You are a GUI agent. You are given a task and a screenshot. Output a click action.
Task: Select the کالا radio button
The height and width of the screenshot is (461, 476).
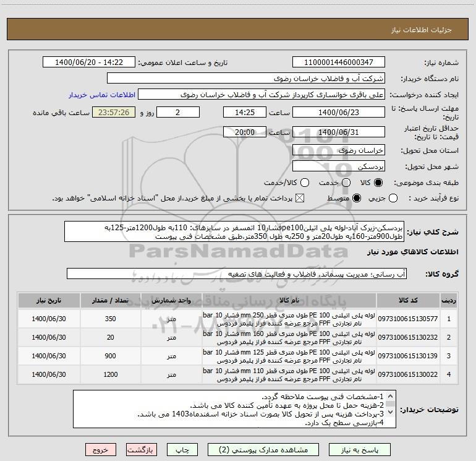378,183
